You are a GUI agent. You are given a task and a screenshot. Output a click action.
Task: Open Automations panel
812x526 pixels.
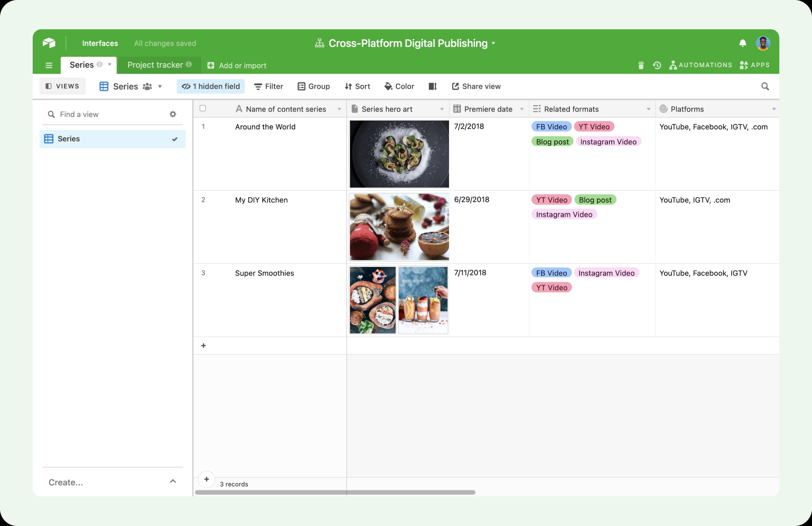pos(701,65)
